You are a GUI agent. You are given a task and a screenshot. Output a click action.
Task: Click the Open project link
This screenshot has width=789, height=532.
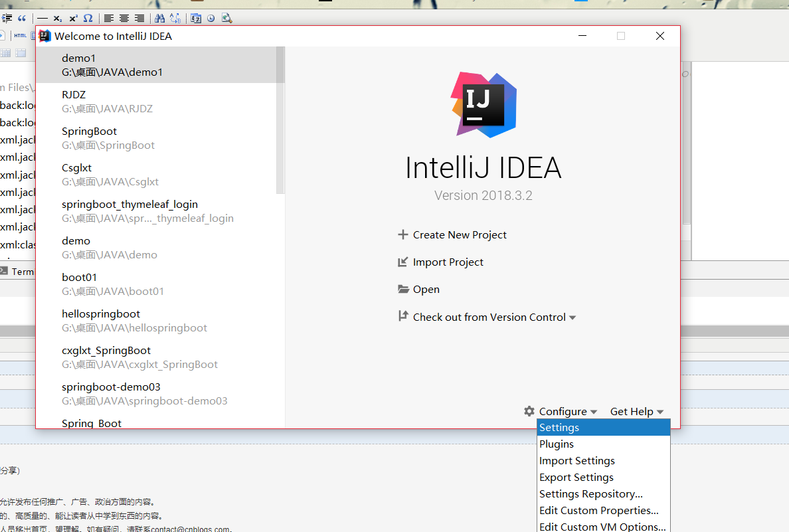click(x=426, y=290)
